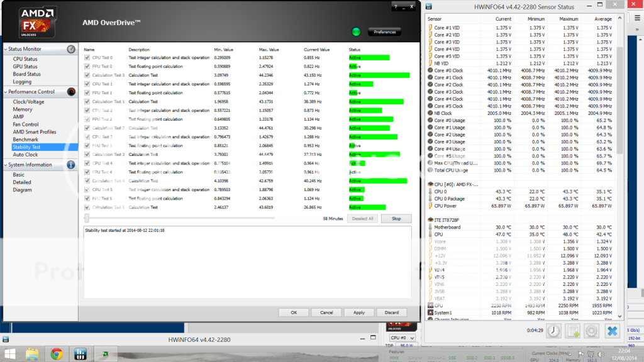Click the Deselect All button
The width and height of the screenshot is (644, 362).
tap(363, 219)
